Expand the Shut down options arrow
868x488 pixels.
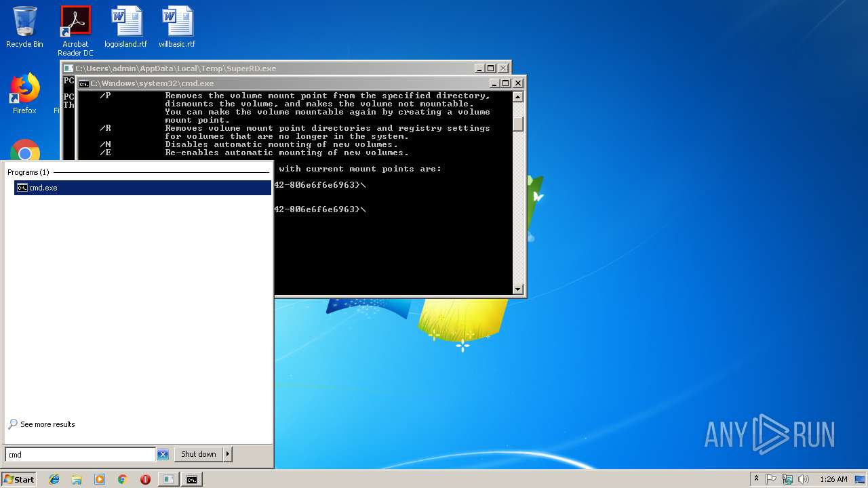pyautogui.click(x=228, y=454)
